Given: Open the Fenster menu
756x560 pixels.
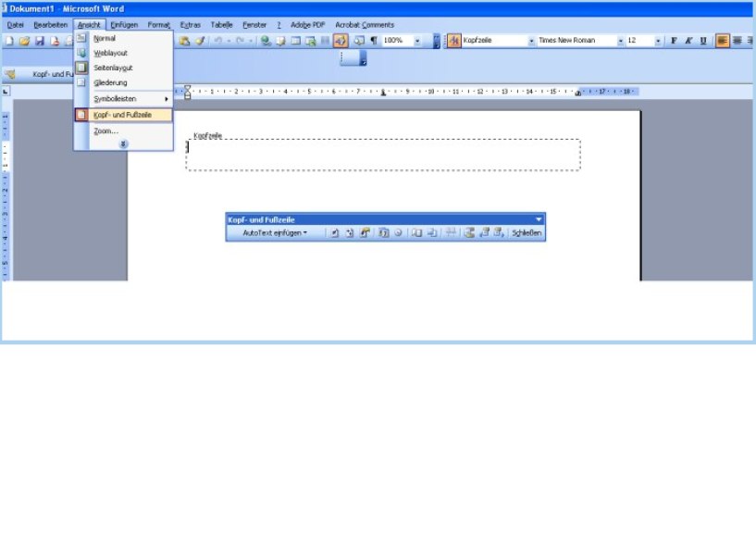Looking at the screenshot, I should coord(254,25).
